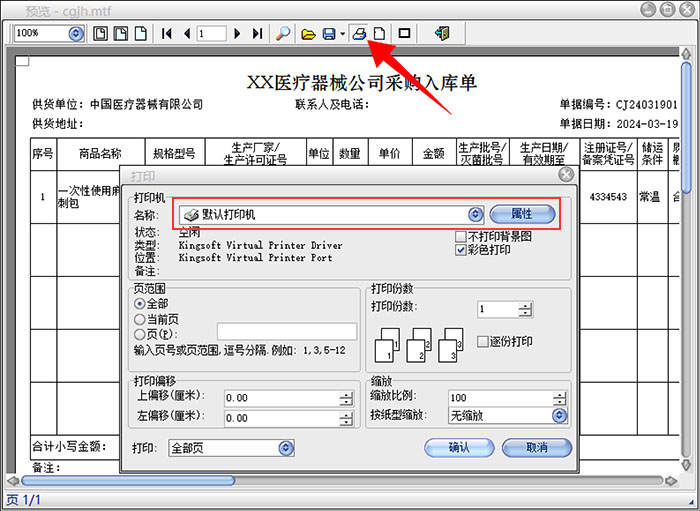Click the printer icon in the toolbar

pyautogui.click(x=359, y=33)
